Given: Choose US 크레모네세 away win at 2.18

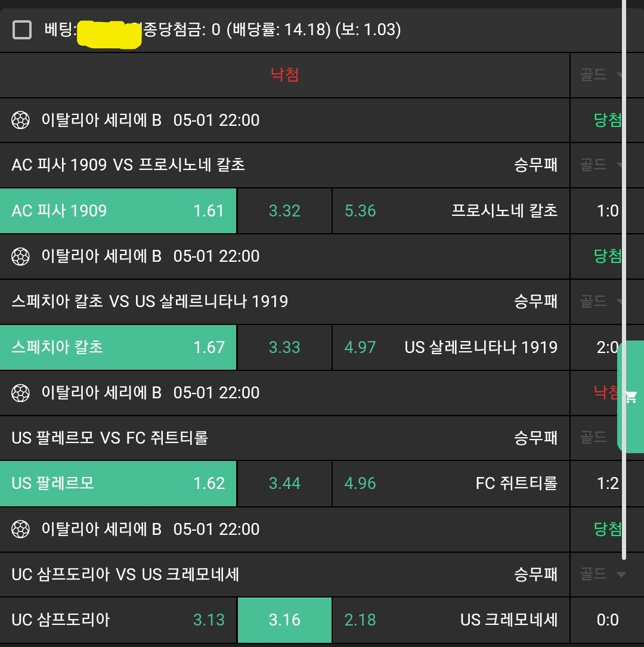Looking at the screenshot, I should 451,620.
